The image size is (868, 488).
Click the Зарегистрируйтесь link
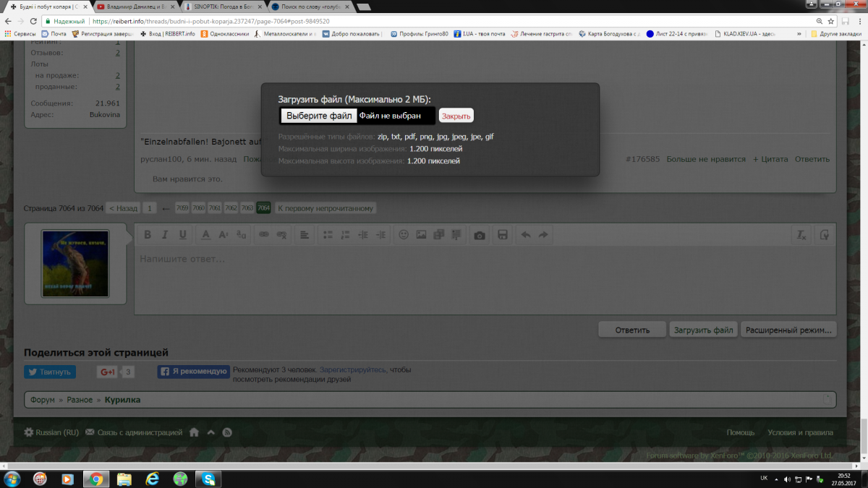353,369
